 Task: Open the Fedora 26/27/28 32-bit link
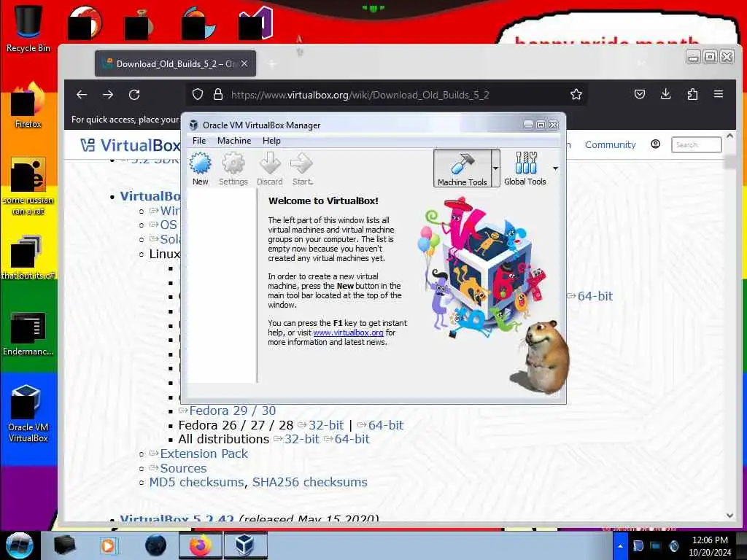(x=326, y=425)
